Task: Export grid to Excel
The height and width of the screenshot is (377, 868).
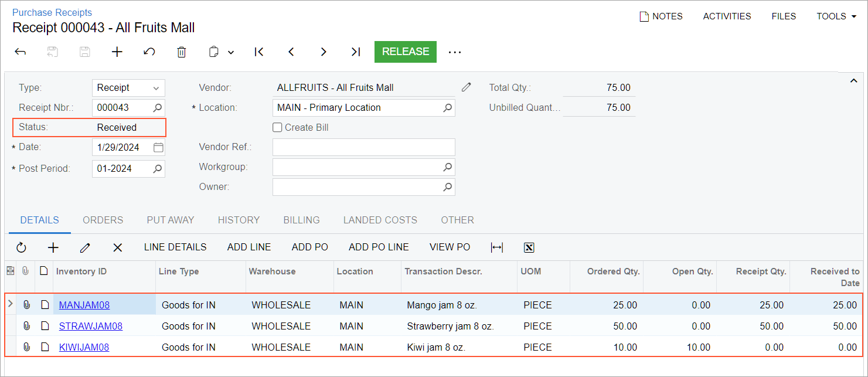Action: 529,247
